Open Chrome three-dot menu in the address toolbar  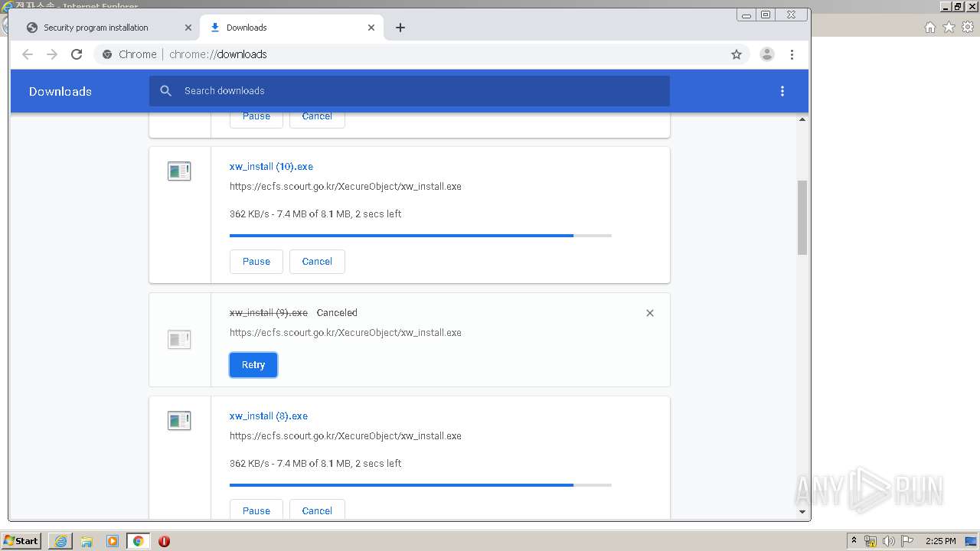(792, 54)
